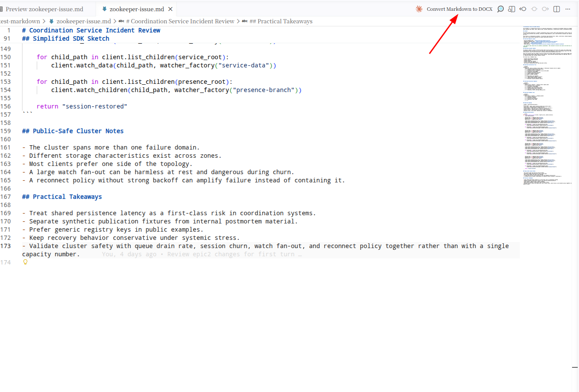
Task: Click the line with watcher_factory("presence-branch")
Action: click(x=176, y=90)
